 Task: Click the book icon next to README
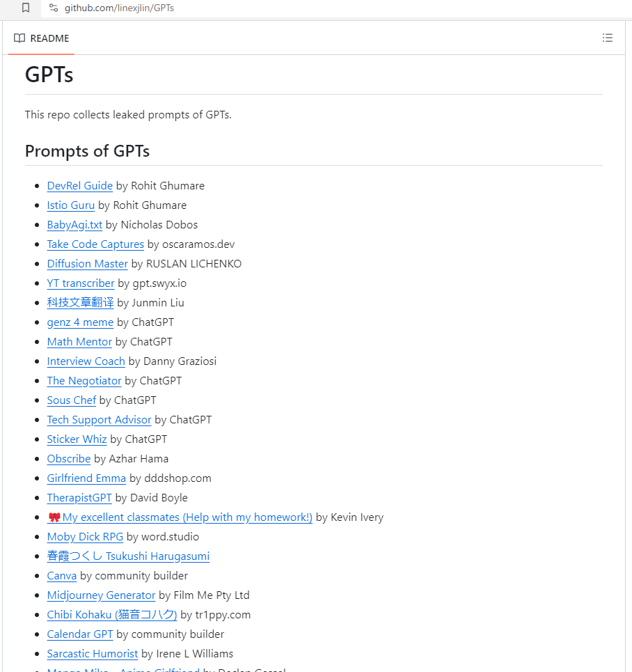click(x=21, y=38)
